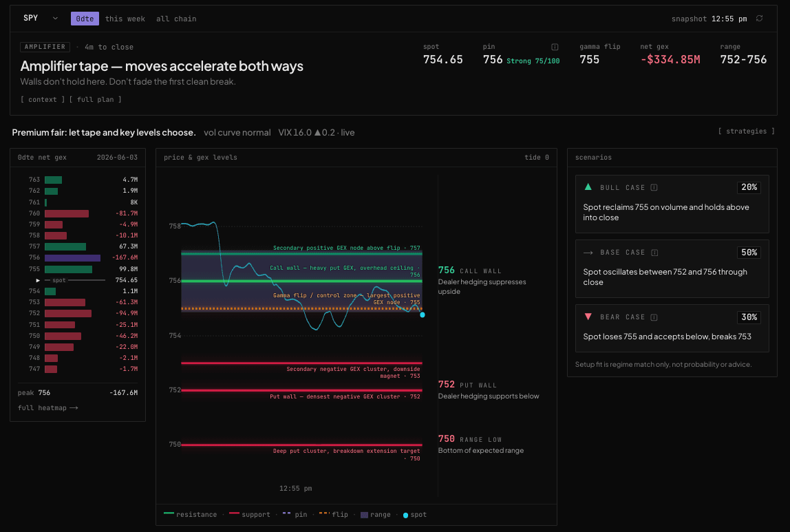Click the Bear Case info icon
This screenshot has width=790, height=532.
654,317
